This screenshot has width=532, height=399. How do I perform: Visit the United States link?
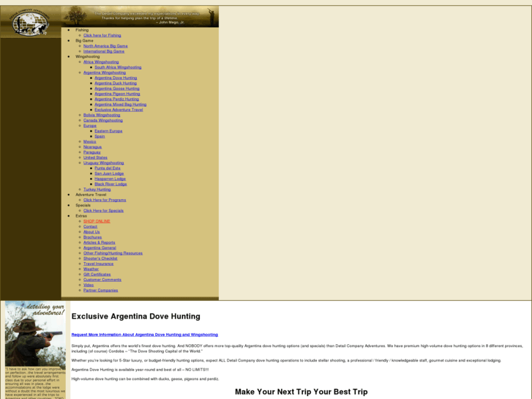95,157
